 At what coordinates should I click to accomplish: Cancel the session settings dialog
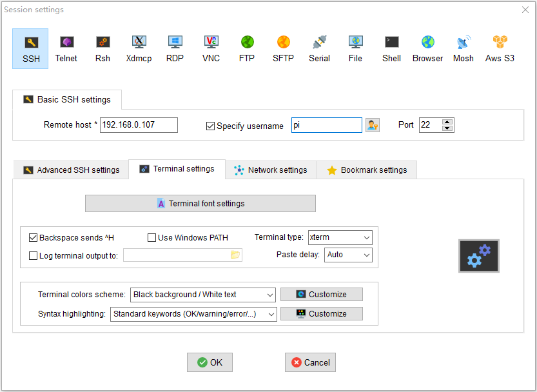point(310,362)
